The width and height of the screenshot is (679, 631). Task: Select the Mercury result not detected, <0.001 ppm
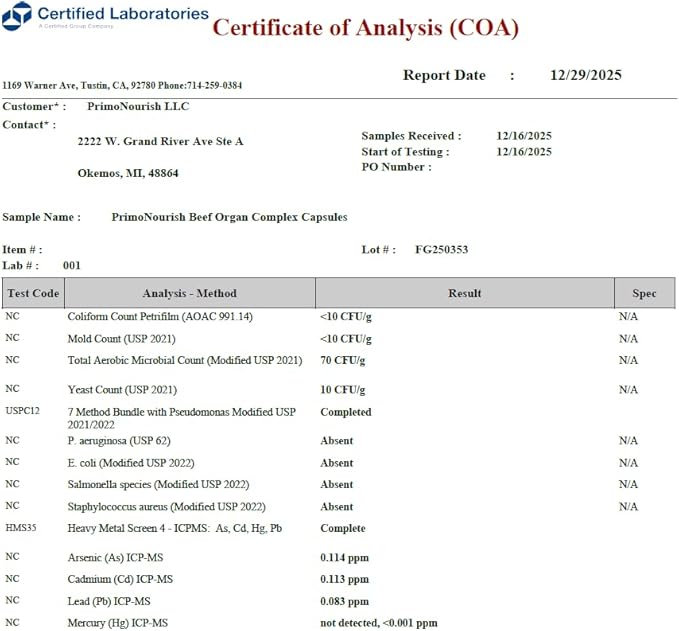point(378,623)
